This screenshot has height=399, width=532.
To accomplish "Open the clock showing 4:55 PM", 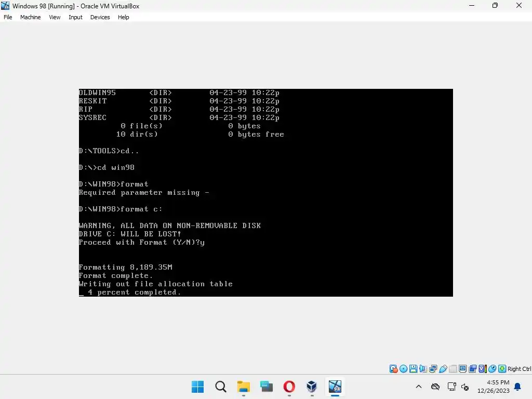I will coord(494,387).
